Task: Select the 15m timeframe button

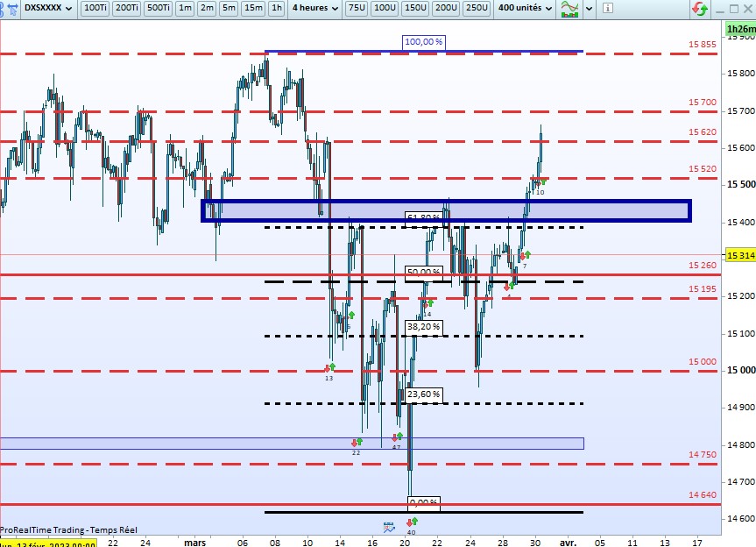Action: point(253,8)
